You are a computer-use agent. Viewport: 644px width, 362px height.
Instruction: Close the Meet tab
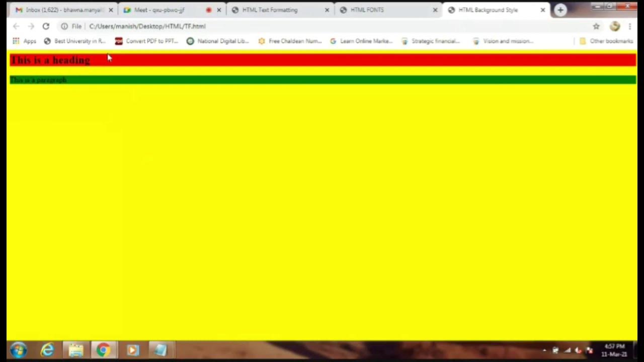click(219, 10)
